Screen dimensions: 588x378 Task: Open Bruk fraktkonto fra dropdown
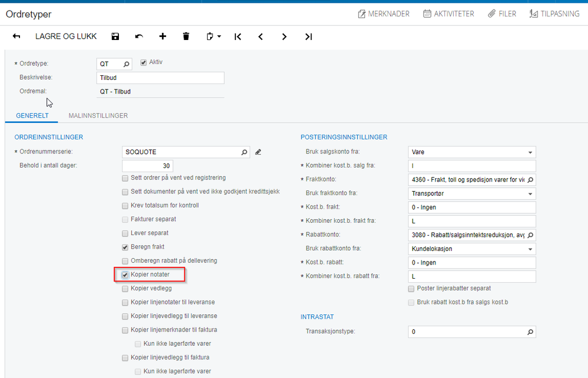pos(530,193)
